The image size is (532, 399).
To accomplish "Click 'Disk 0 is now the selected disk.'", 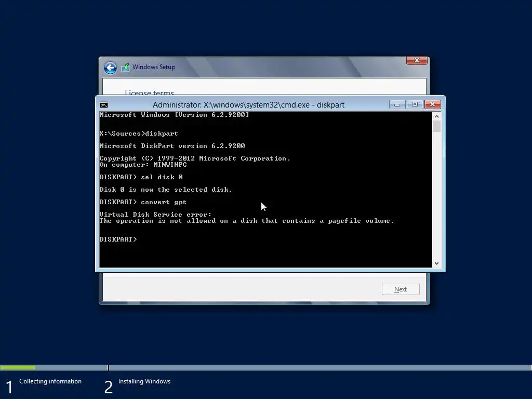I will (166, 190).
